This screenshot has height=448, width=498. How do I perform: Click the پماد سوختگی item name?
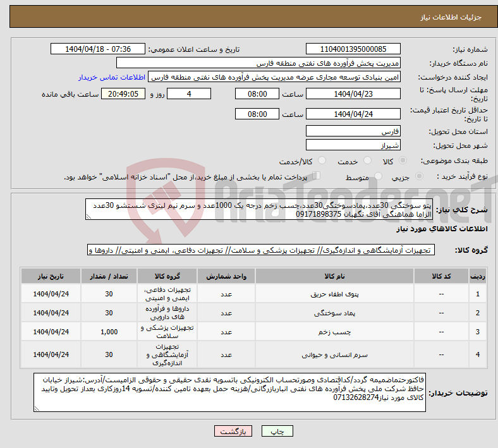[334, 313]
